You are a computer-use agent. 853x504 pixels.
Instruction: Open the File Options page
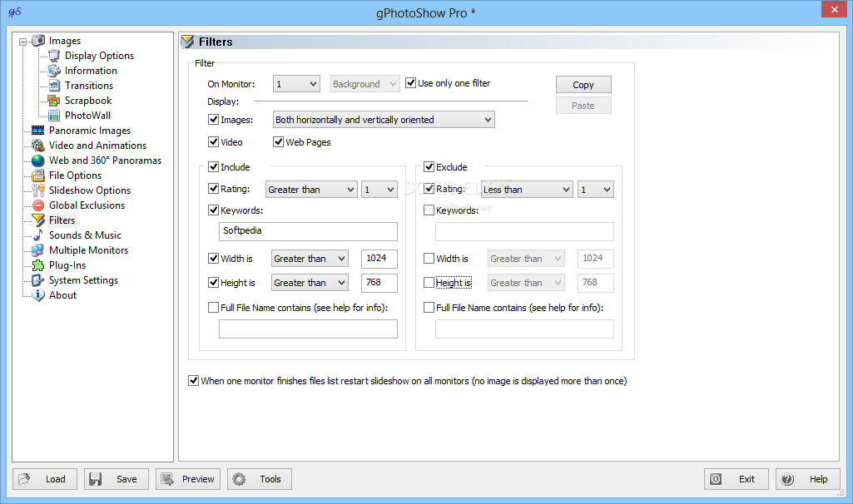click(75, 175)
